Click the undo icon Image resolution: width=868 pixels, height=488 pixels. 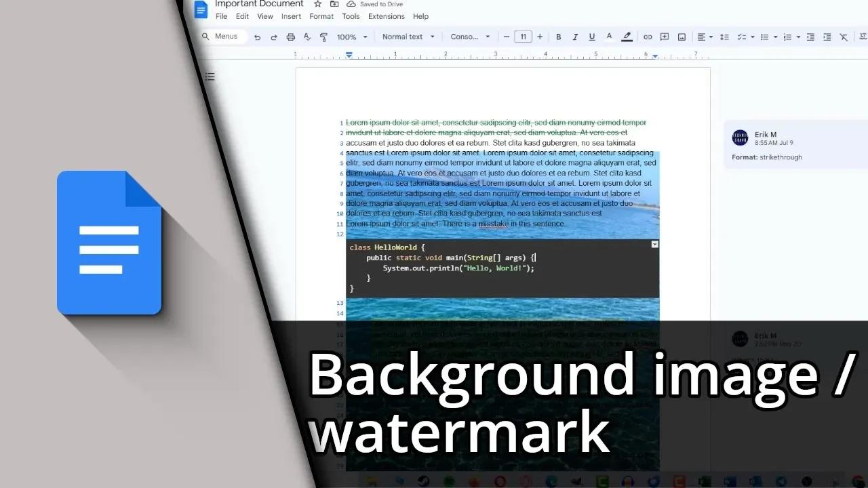pyautogui.click(x=258, y=37)
